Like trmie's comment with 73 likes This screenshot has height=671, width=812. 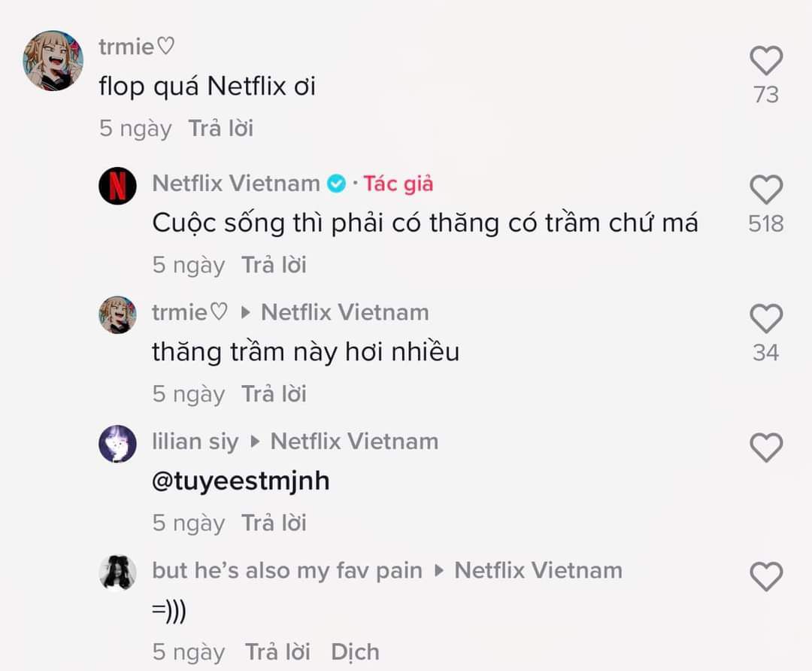pyautogui.click(x=766, y=61)
